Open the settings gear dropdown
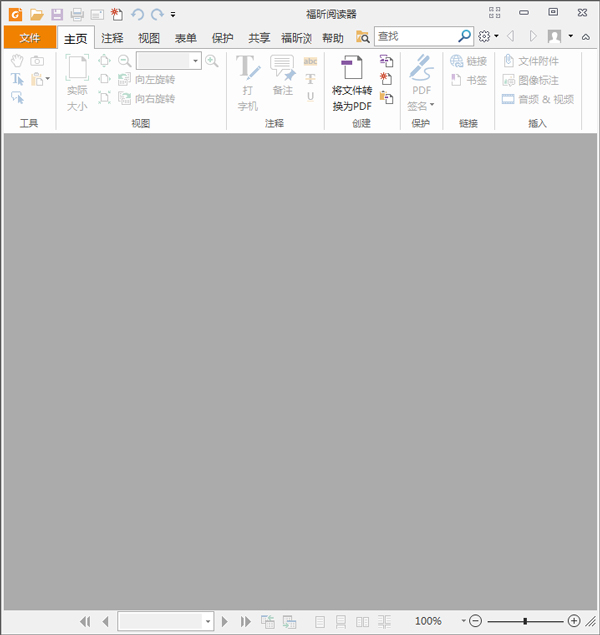Image resolution: width=600 pixels, height=635 pixels. pos(496,36)
